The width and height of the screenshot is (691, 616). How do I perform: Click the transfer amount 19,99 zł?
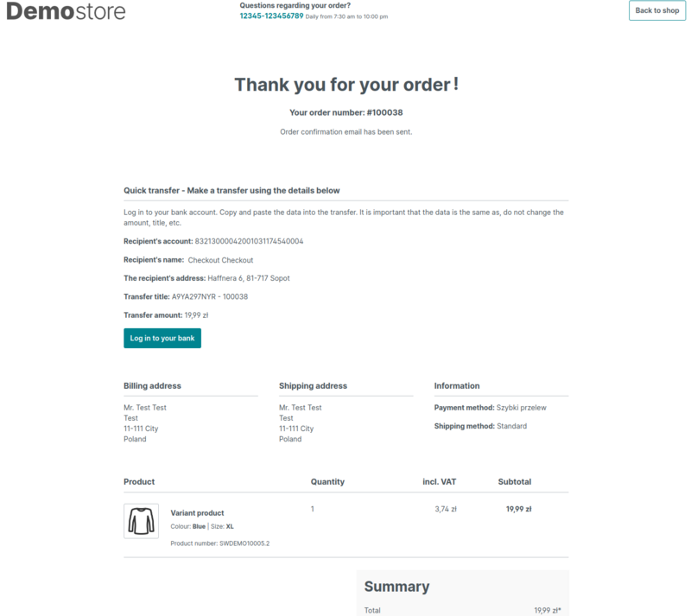tap(196, 315)
